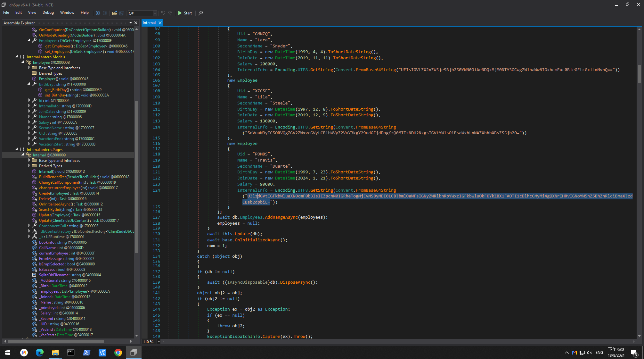This screenshot has width=644, height=359.
Task: Open the Edit menu
Action: tap(19, 13)
